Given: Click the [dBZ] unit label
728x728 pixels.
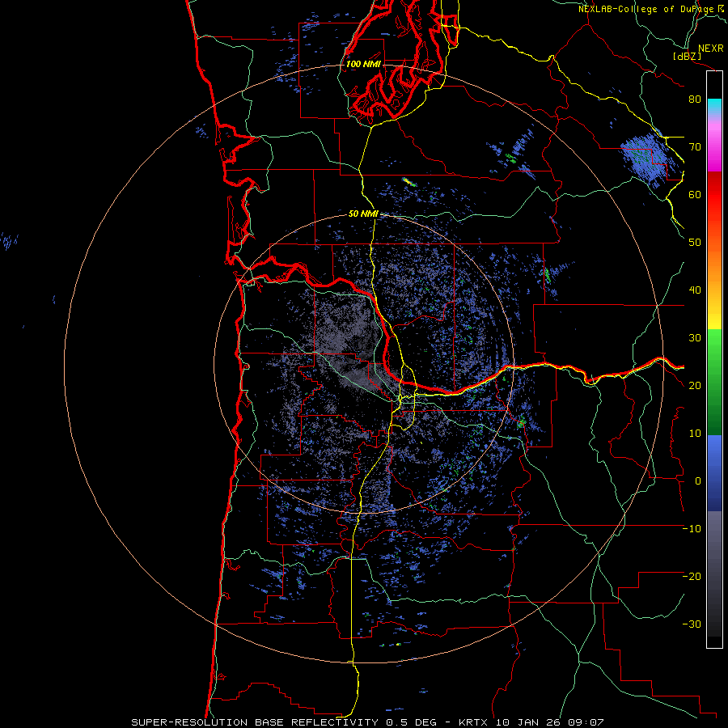Looking at the screenshot, I should [x=688, y=56].
